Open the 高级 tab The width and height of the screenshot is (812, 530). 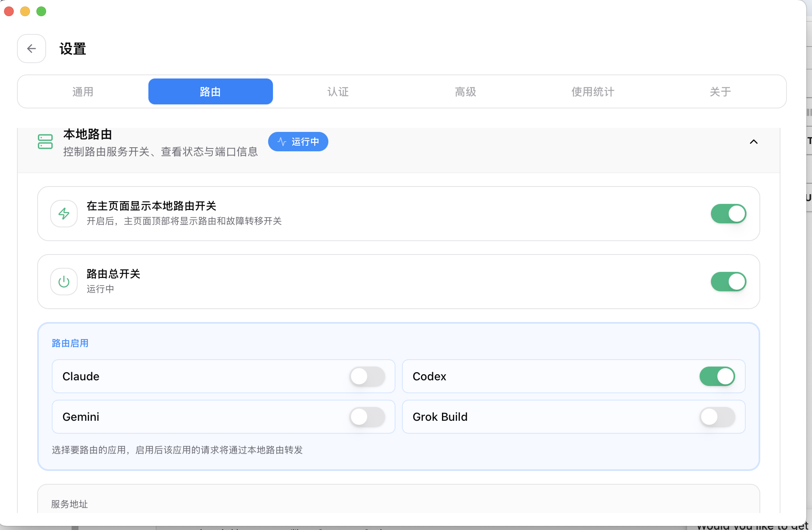point(465,92)
